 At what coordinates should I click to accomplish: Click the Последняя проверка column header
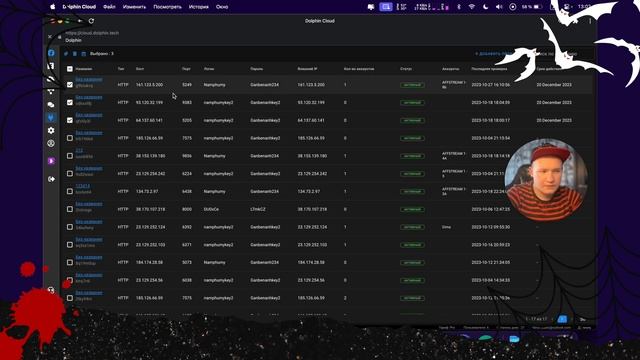pos(489,69)
